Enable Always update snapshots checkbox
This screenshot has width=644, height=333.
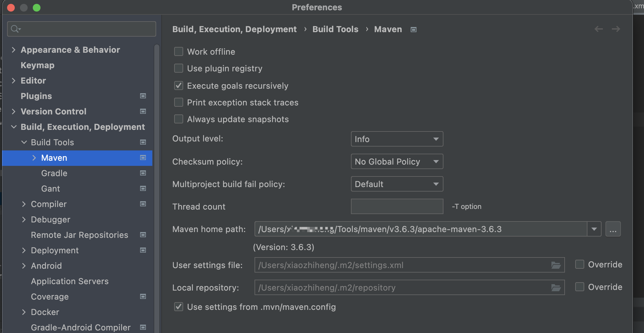(178, 119)
